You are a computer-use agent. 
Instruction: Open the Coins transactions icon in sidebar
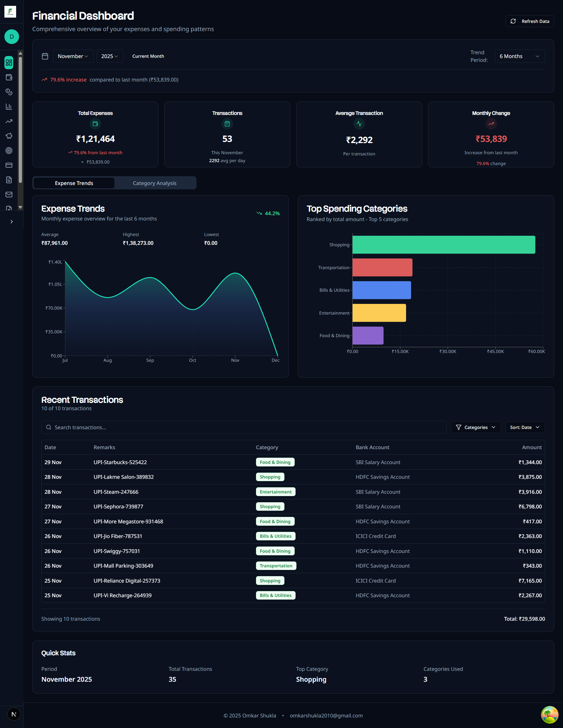(9, 92)
